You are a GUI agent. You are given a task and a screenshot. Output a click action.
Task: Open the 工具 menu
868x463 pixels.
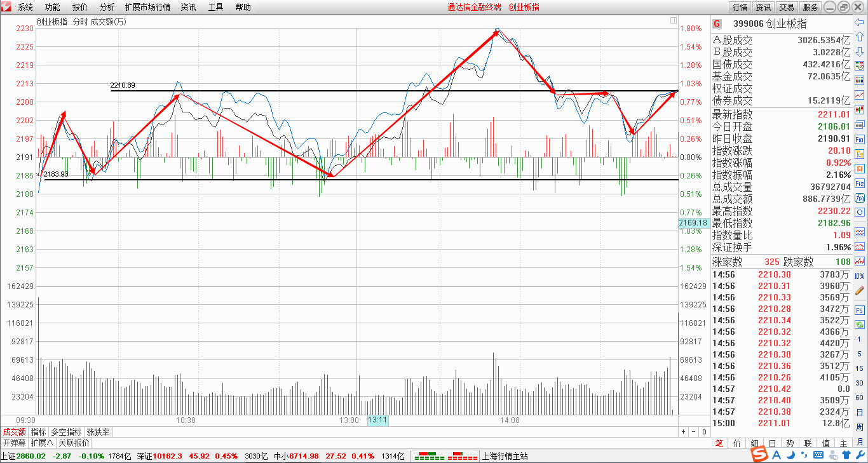215,7
